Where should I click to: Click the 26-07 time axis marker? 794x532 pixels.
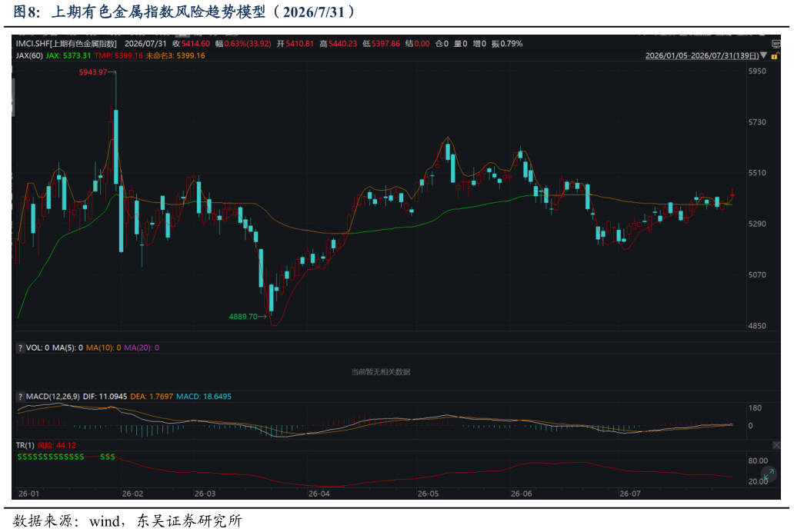630,494
